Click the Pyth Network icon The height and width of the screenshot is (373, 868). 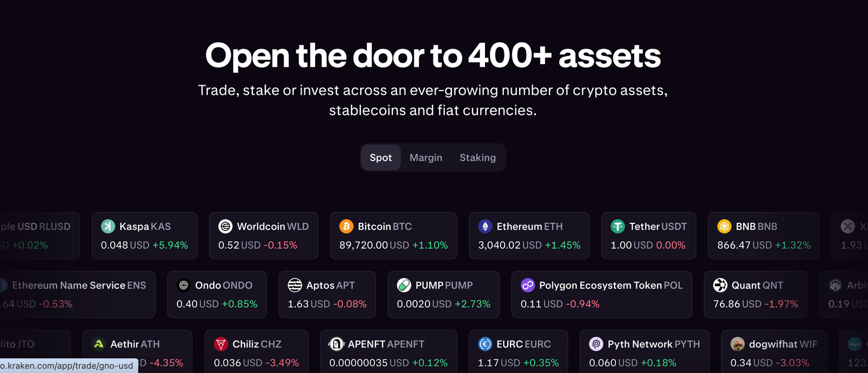coord(596,344)
